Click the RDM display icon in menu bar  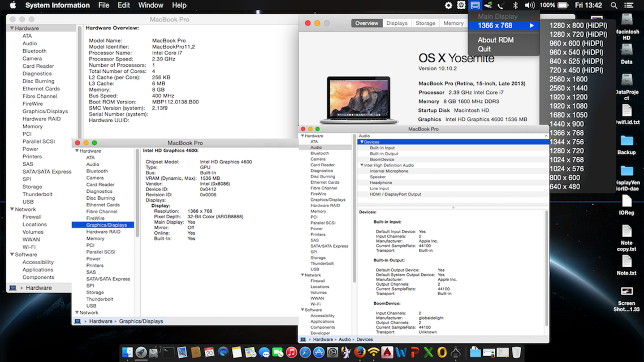[475, 5]
